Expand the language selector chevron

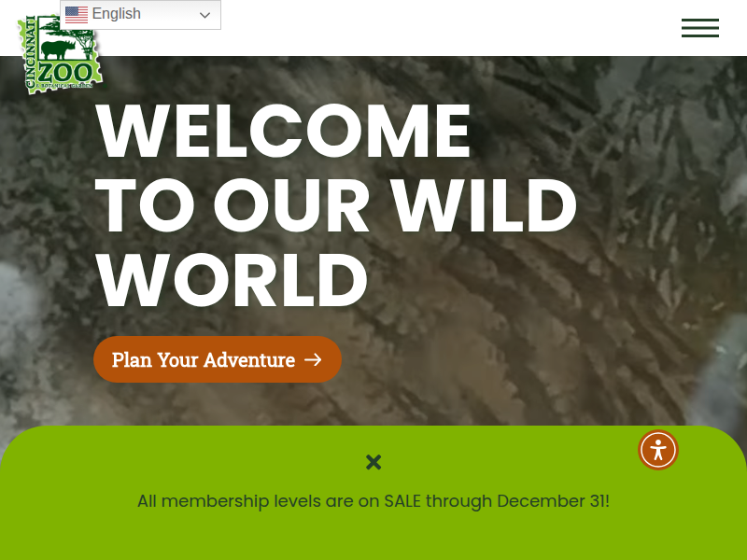(204, 15)
